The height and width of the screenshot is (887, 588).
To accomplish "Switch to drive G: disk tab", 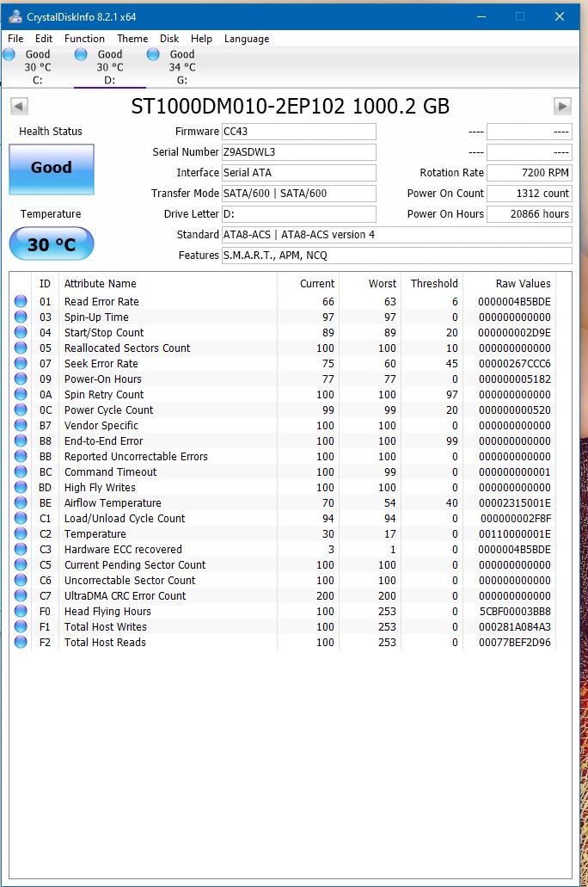I will [x=182, y=67].
